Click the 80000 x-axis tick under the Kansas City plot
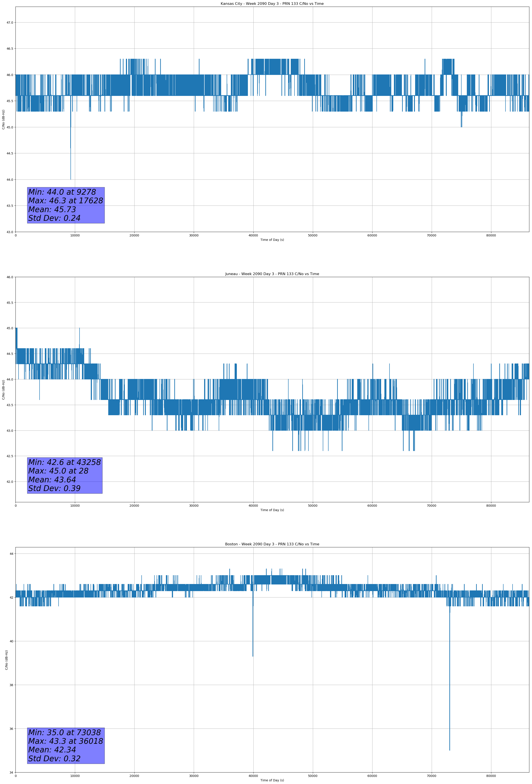532x784 pixels. [x=491, y=236]
